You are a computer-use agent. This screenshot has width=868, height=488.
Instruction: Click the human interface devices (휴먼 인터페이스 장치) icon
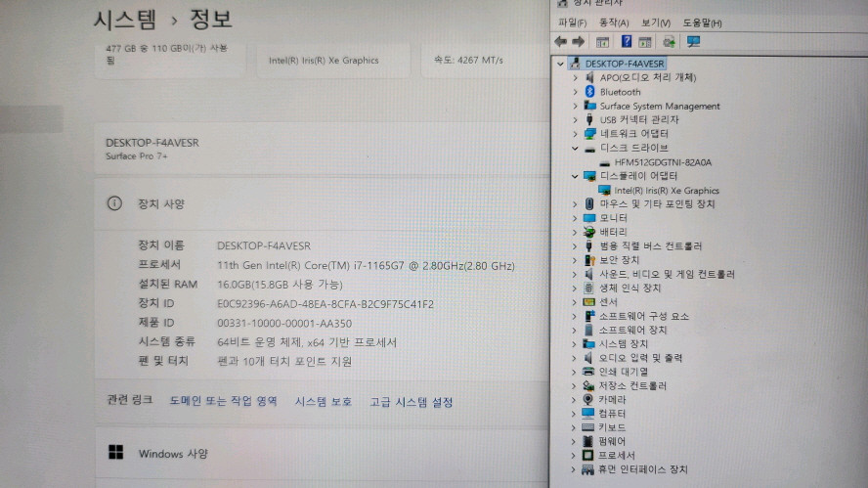pos(587,469)
